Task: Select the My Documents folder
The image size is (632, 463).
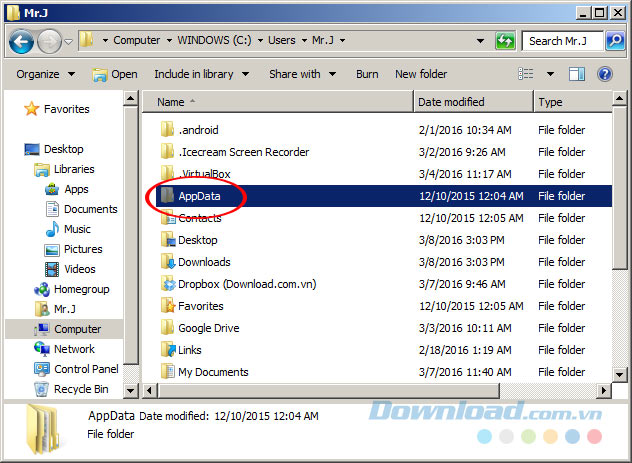Action: click(204, 372)
